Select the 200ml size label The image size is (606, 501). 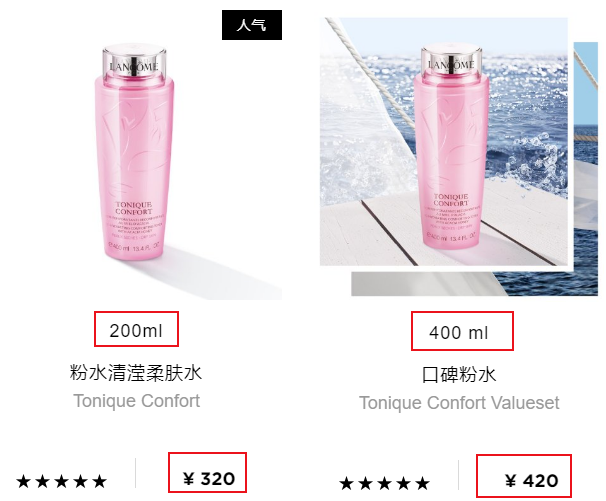(136, 331)
